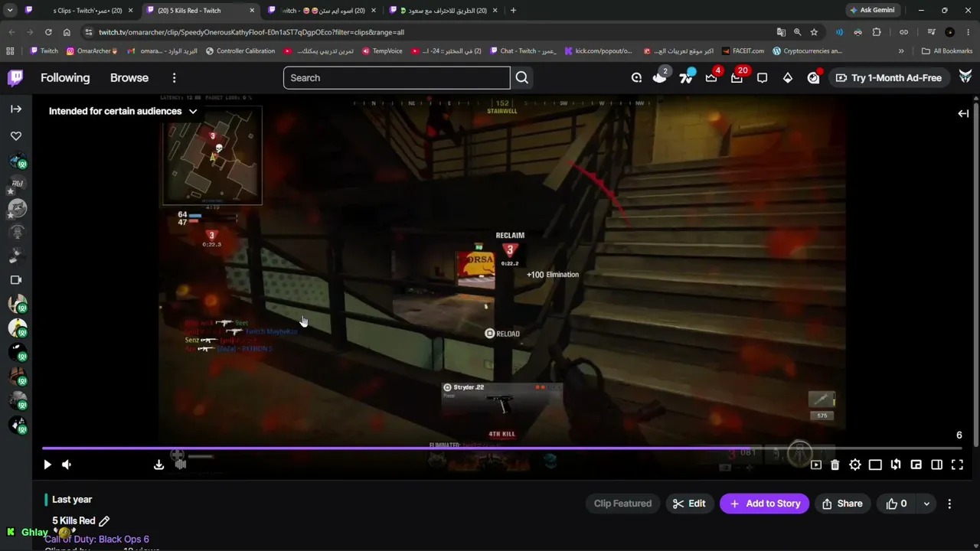
Task: Open the tab search dropdown
Action: point(10,11)
